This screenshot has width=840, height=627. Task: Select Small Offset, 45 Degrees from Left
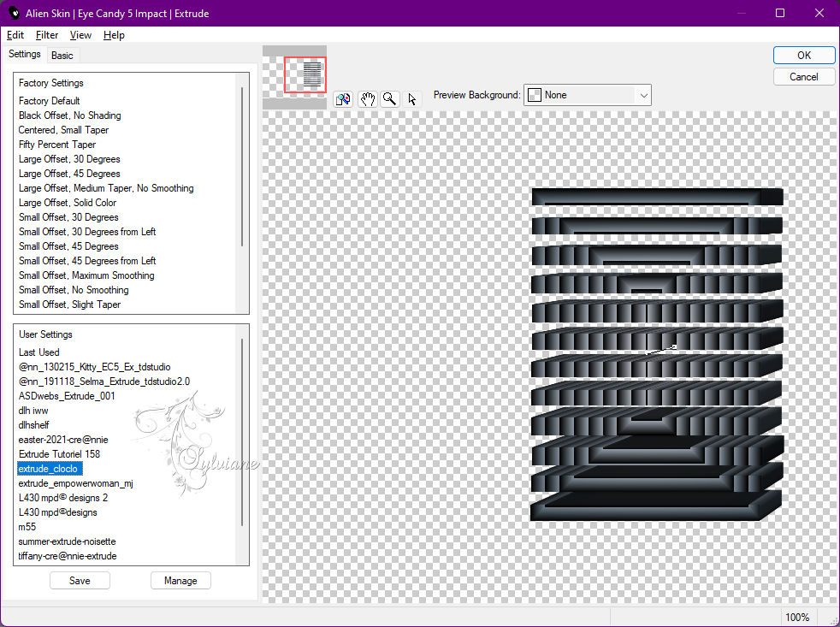click(87, 260)
